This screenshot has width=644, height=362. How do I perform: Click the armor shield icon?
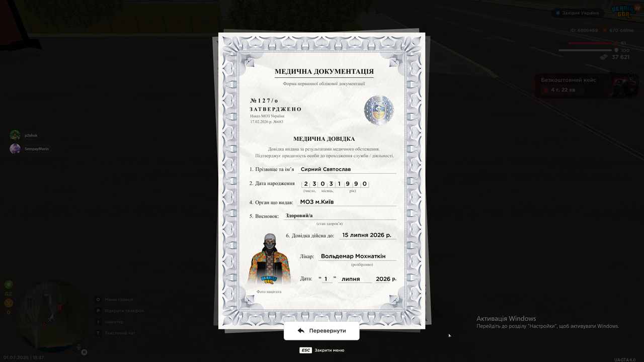(x=616, y=50)
